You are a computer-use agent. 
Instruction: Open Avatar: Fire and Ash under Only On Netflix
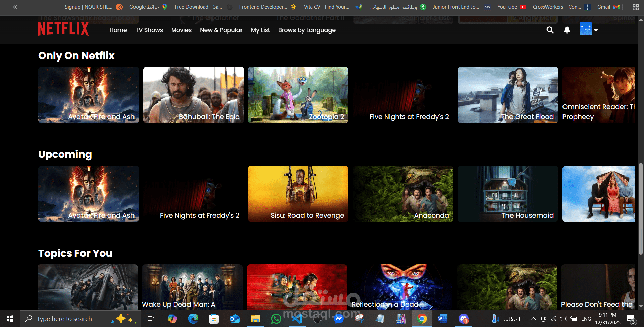pyautogui.click(x=89, y=95)
